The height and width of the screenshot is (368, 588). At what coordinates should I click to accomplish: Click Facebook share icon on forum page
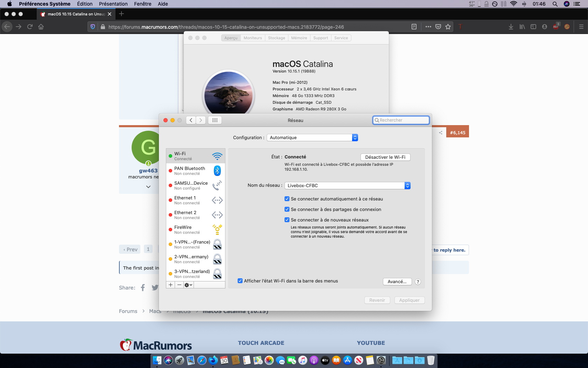click(x=143, y=288)
